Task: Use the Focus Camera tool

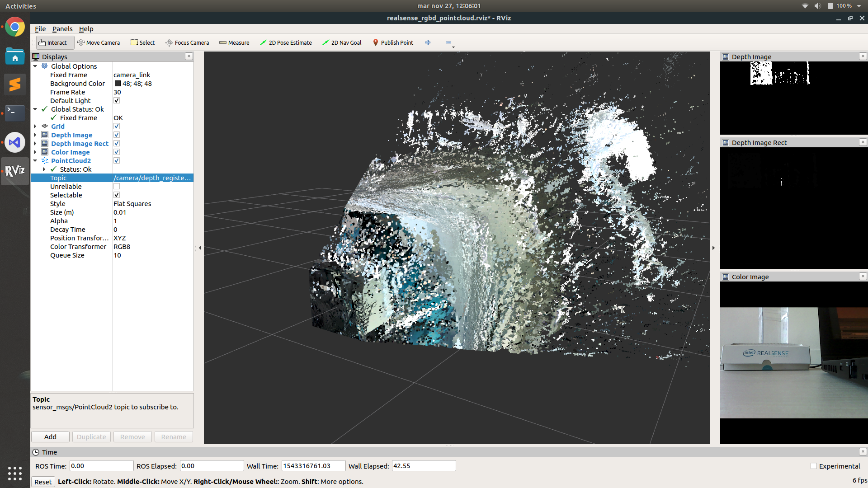Action: [187, 42]
